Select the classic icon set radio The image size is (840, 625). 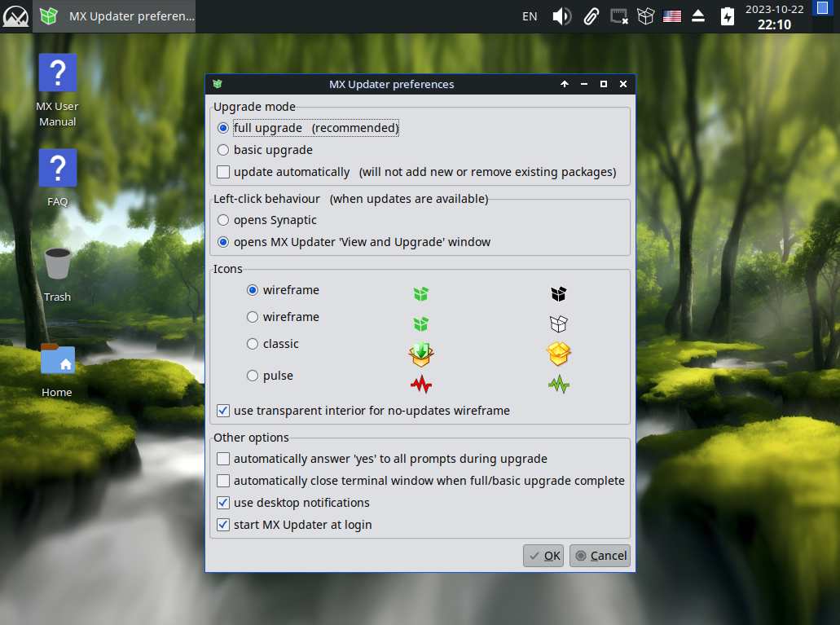pos(272,344)
